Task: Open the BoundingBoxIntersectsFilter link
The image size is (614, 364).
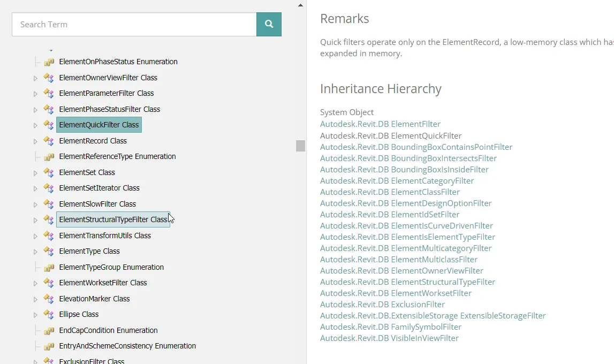Action: 408,158
